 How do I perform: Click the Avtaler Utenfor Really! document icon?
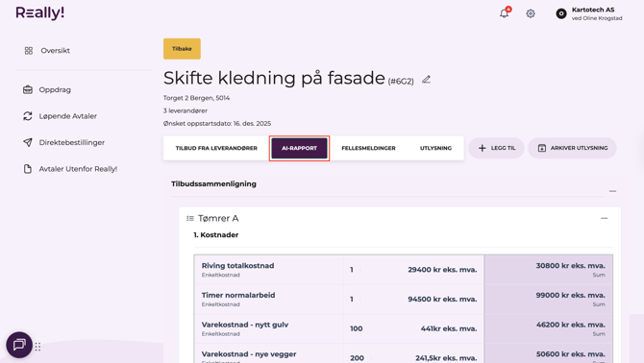click(28, 169)
